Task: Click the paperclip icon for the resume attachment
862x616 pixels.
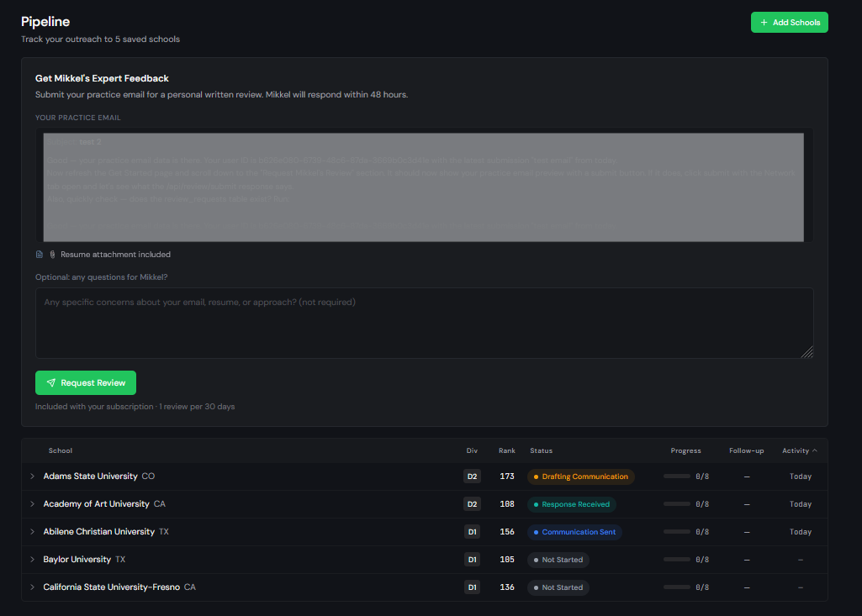Action: tap(51, 255)
